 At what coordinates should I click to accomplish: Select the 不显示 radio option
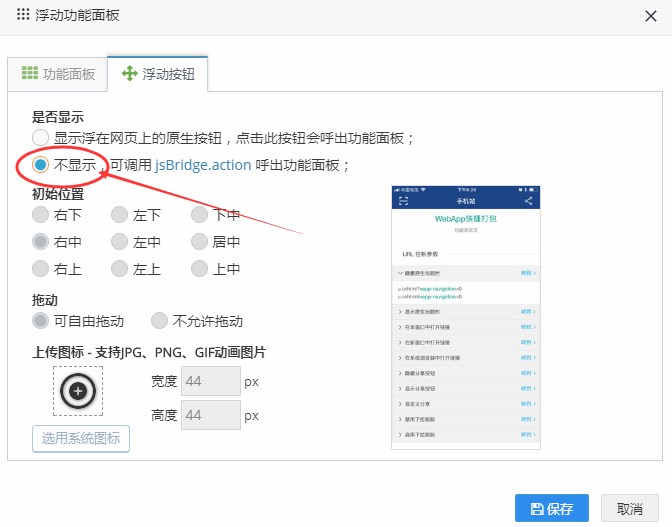40,165
